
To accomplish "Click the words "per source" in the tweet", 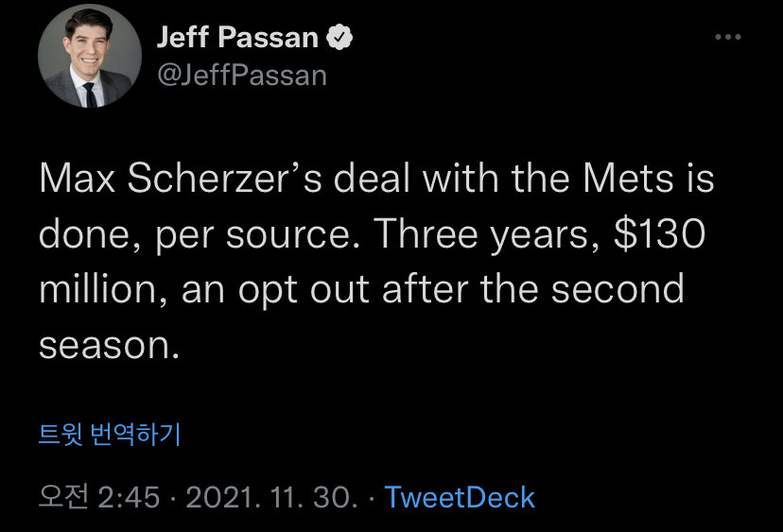I will (x=248, y=235).
